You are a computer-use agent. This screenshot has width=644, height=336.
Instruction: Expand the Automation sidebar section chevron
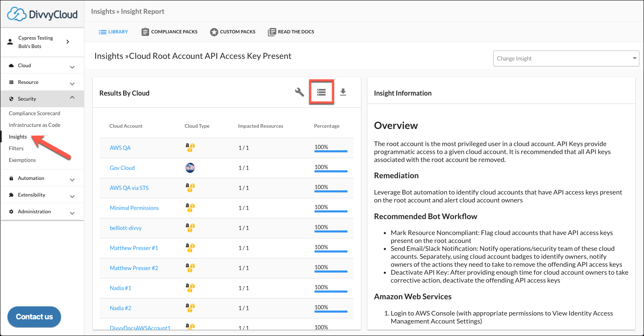click(x=72, y=179)
